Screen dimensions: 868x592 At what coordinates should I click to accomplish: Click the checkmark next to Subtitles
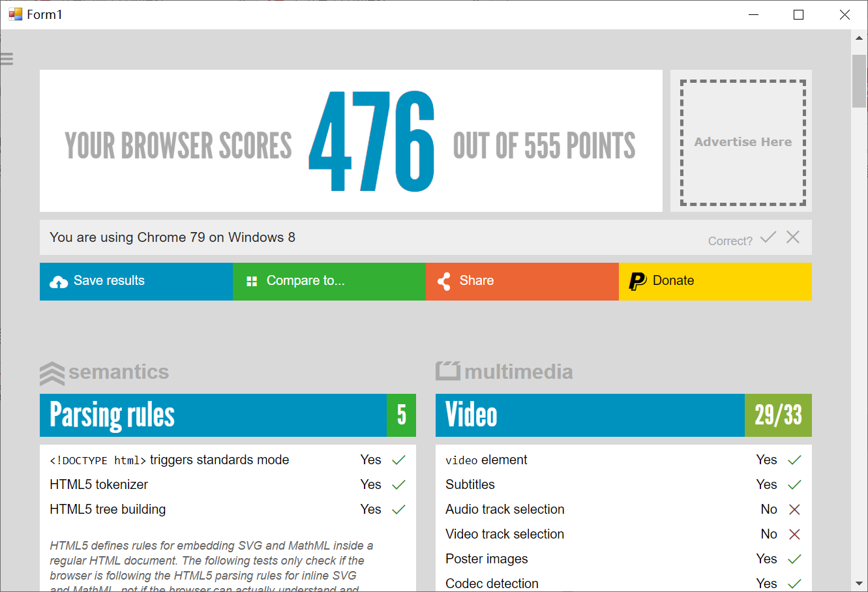pyautogui.click(x=794, y=485)
